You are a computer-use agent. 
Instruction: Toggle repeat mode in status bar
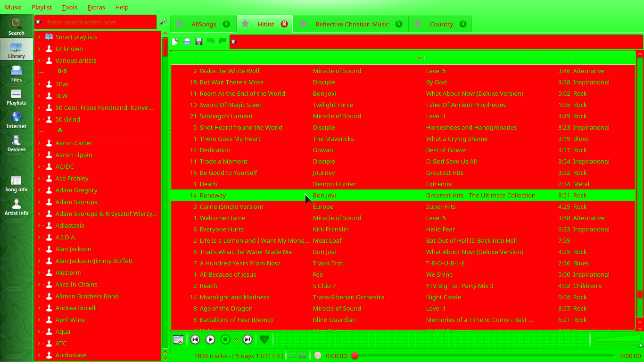tap(293, 356)
